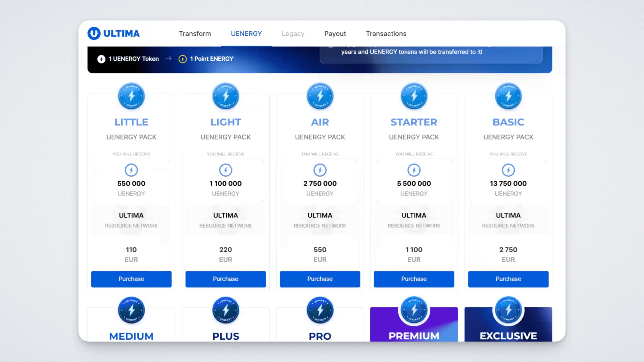This screenshot has width=644, height=362.
Task: Purchase the LITTLE pack for 110 EUR
Action: click(131, 279)
